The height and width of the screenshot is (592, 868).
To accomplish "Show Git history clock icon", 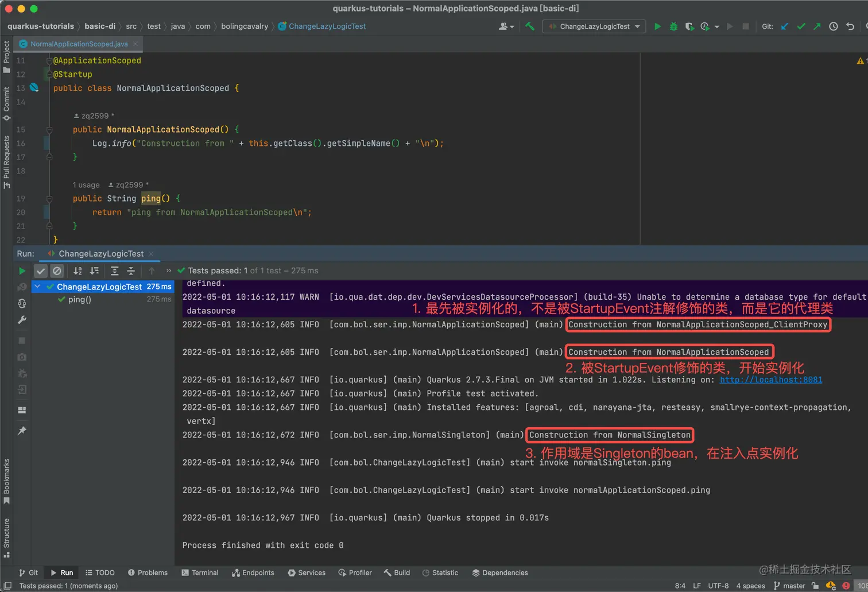I will pyautogui.click(x=834, y=26).
